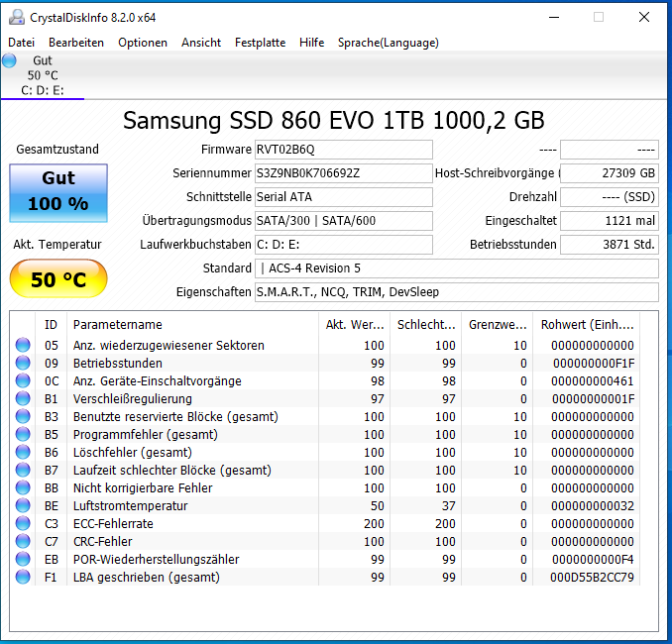Click the Laufwerkbuchstaben field C: D: E:
This screenshot has width=672, height=644.
[x=344, y=245]
